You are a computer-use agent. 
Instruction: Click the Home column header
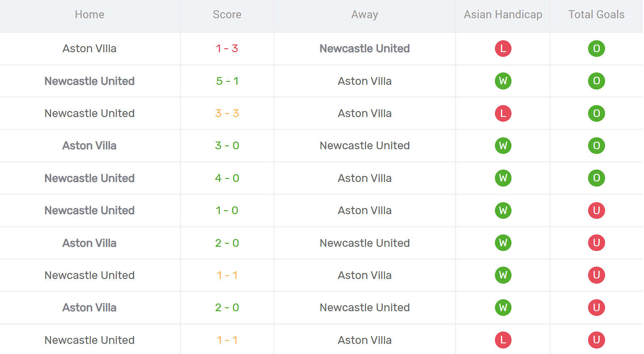[x=89, y=15]
